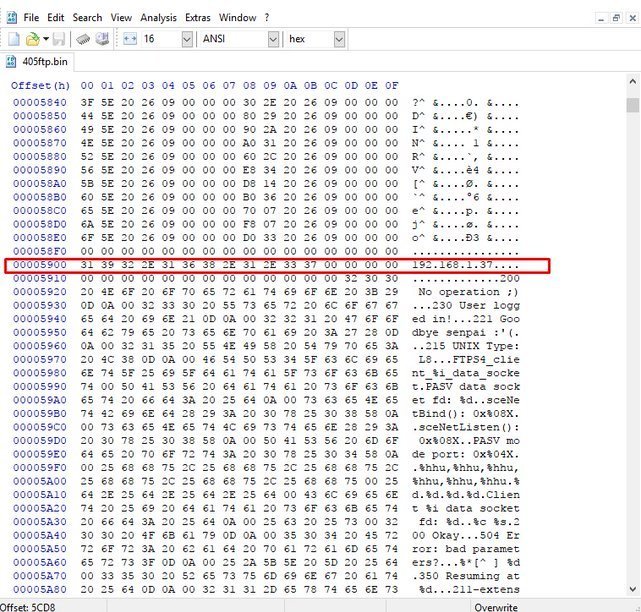Click the HxD application icon in menu bar
Image resolution: width=641 pixels, height=612 pixels.
[9, 17]
